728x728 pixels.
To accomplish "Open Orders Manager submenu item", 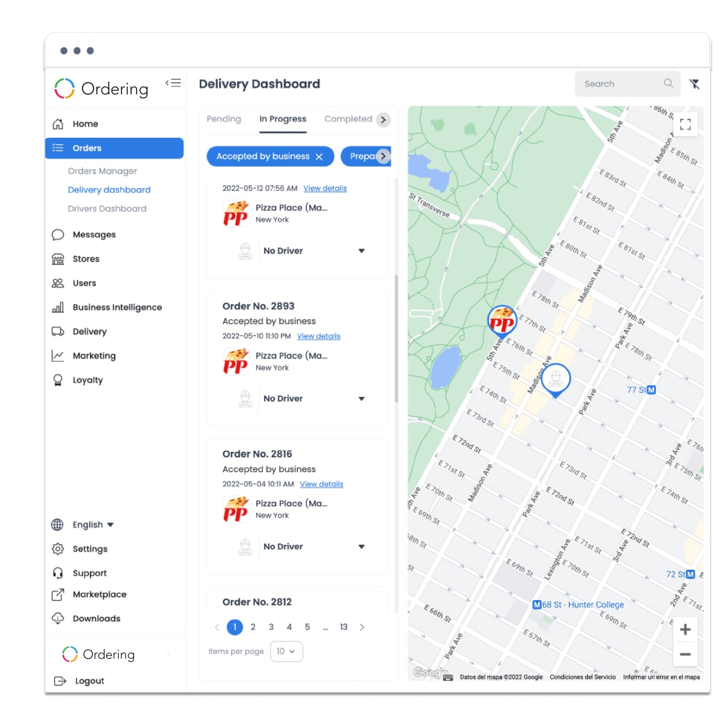I will click(x=103, y=171).
